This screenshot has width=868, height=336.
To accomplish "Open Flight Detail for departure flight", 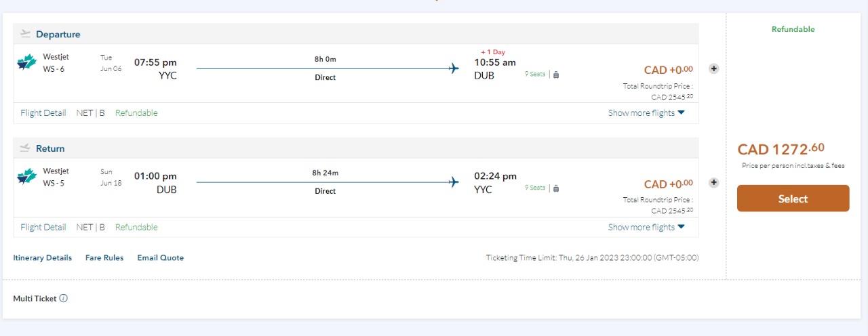I will [x=43, y=113].
